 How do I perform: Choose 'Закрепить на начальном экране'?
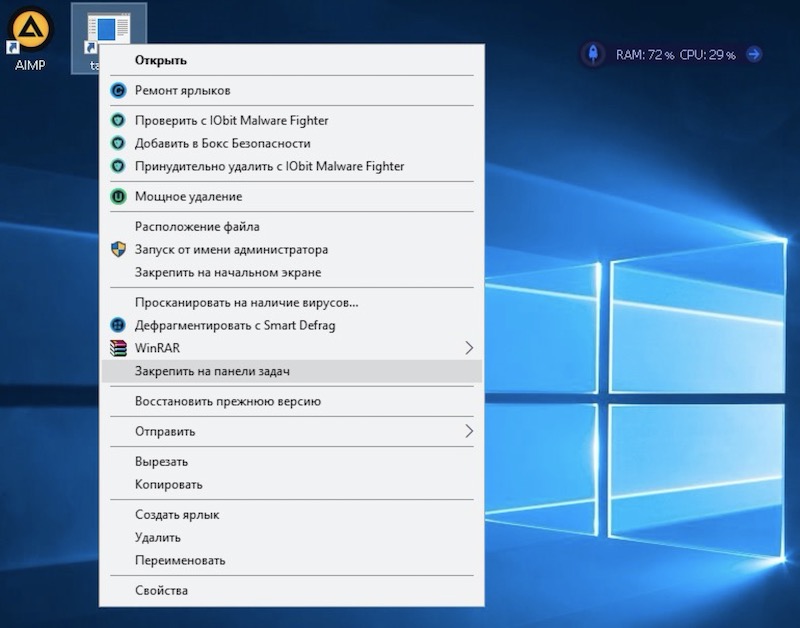tap(292, 272)
